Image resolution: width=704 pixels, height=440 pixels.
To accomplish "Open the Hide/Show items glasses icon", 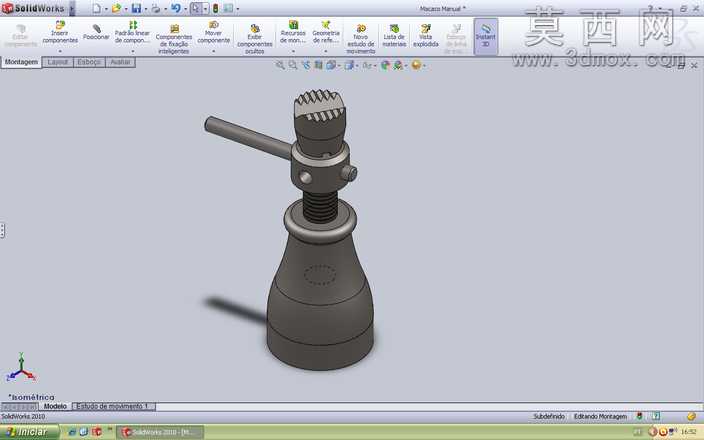I will 367,66.
